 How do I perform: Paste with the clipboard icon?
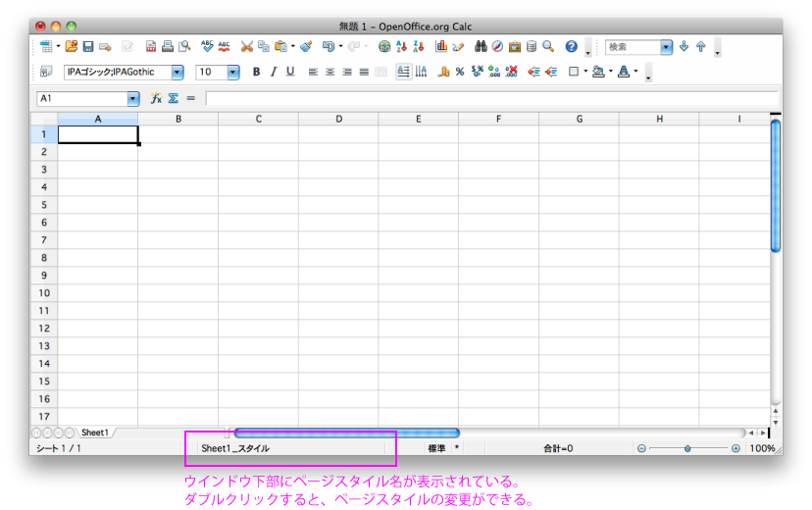point(280,47)
